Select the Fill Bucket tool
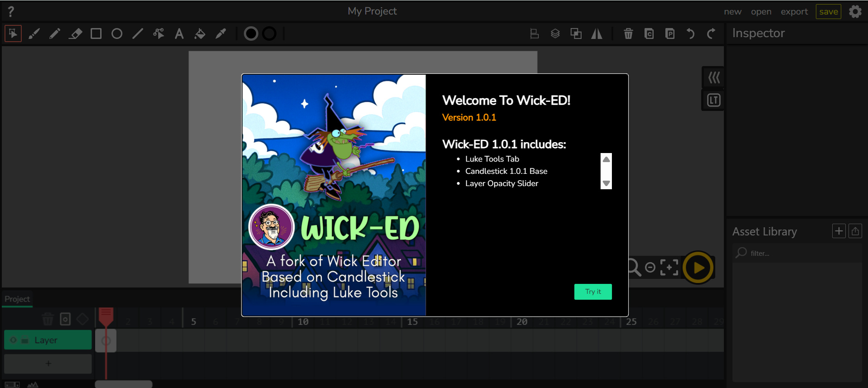Viewport: 868px width, 388px height. [200, 34]
